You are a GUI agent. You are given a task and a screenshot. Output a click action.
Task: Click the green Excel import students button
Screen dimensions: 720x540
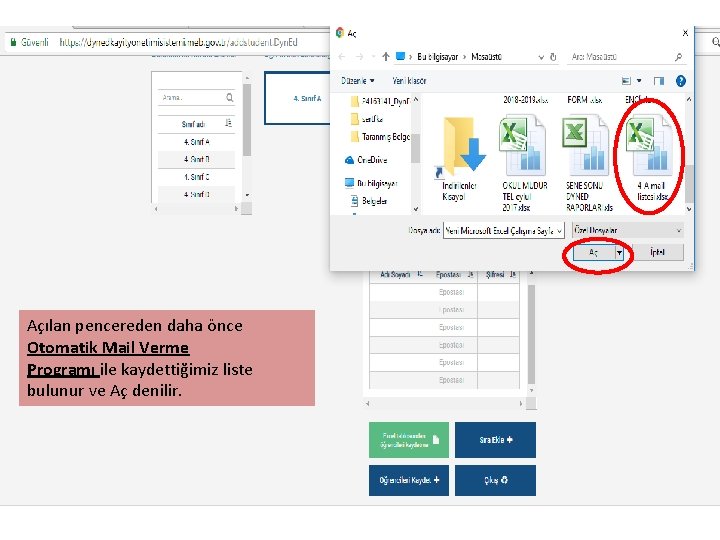pyautogui.click(x=409, y=440)
